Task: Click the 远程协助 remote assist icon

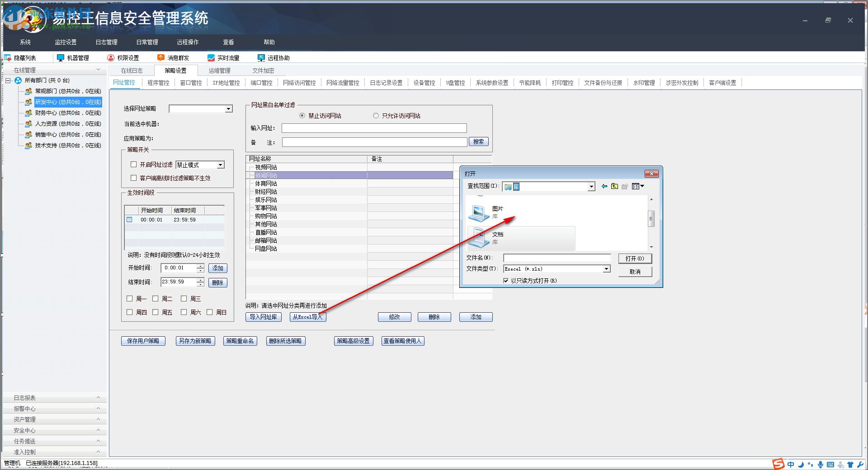Action: 261,58
